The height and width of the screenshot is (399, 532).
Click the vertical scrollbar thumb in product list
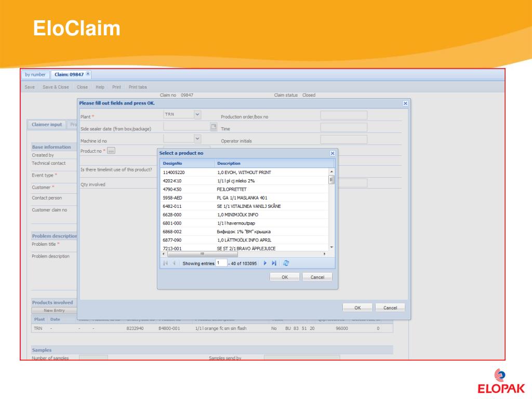point(331,179)
